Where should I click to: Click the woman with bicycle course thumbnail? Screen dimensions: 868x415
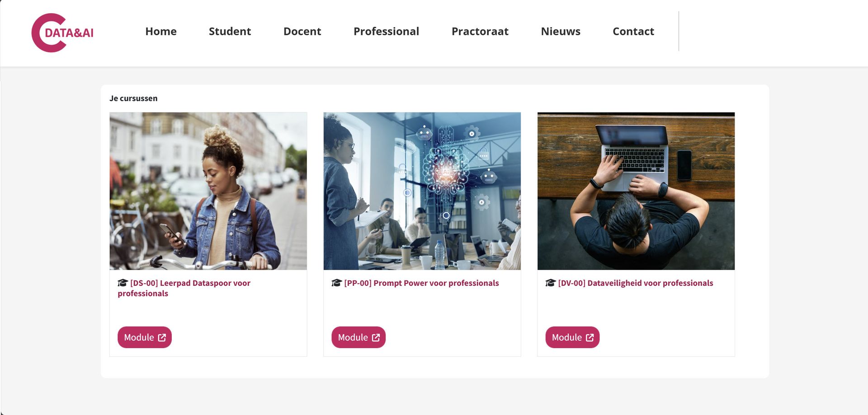tap(208, 191)
